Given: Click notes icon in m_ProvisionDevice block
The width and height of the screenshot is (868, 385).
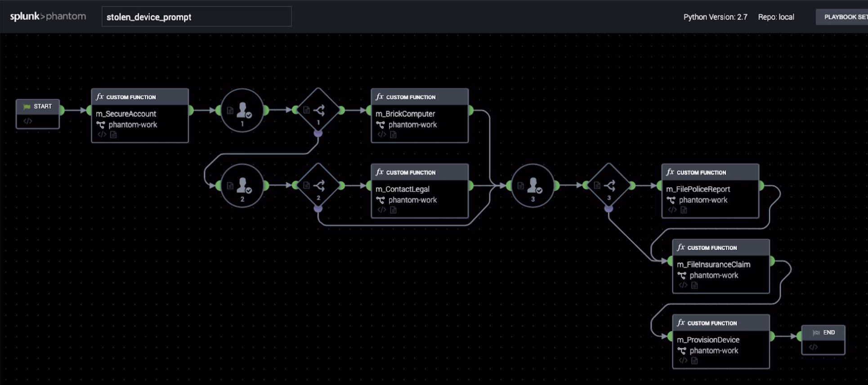Looking at the screenshot, I should click(694, 361).
